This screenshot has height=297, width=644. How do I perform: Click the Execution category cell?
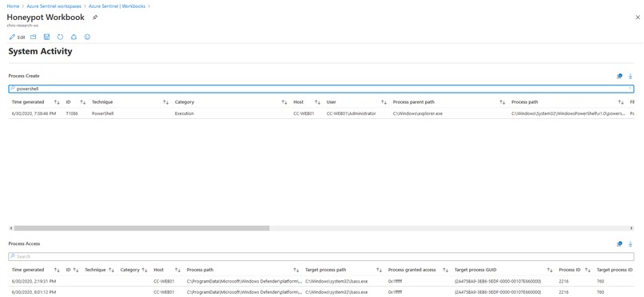[185, 113]
